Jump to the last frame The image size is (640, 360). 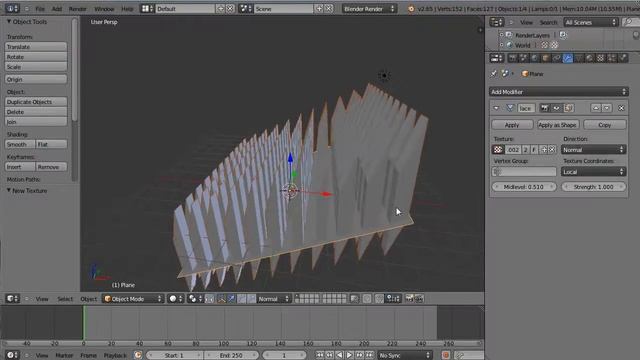[369, 355]
